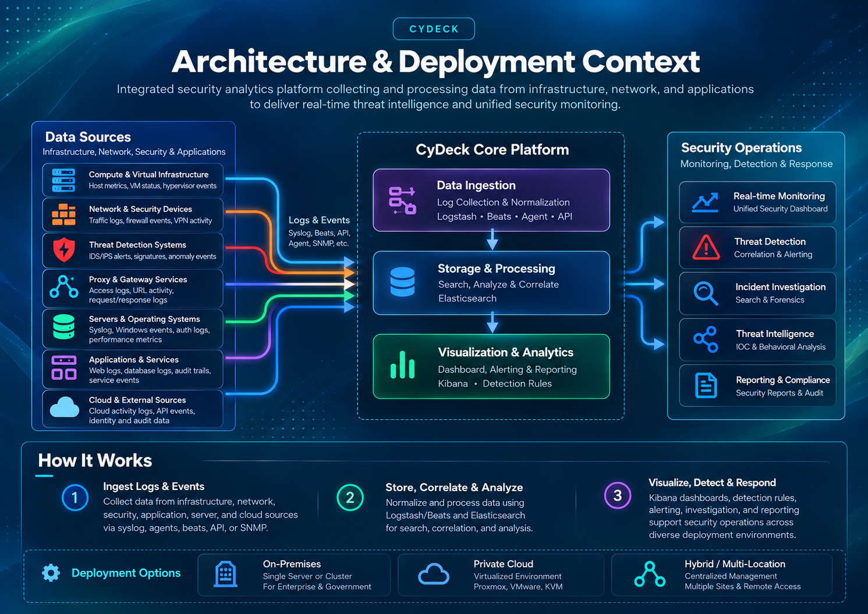Click the Visualization & Analytics bar chart icon

pos(402,365)
